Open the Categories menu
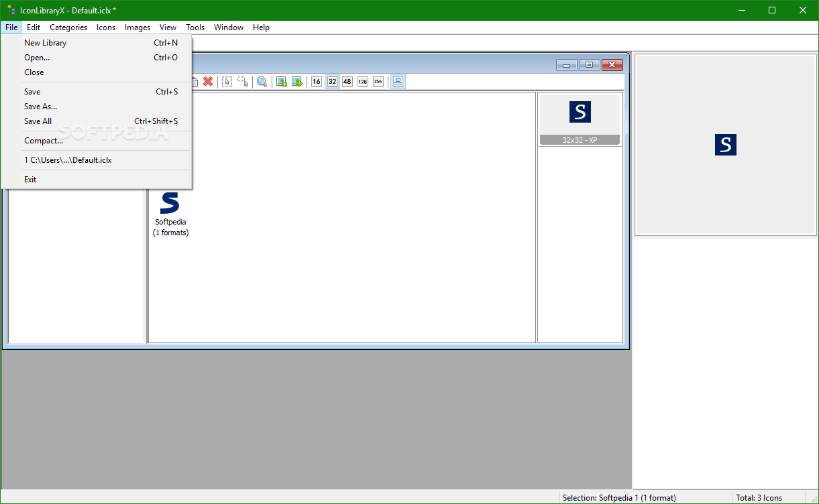The height and width of the screenshot is (504, 819). click(x=68, y=27)
